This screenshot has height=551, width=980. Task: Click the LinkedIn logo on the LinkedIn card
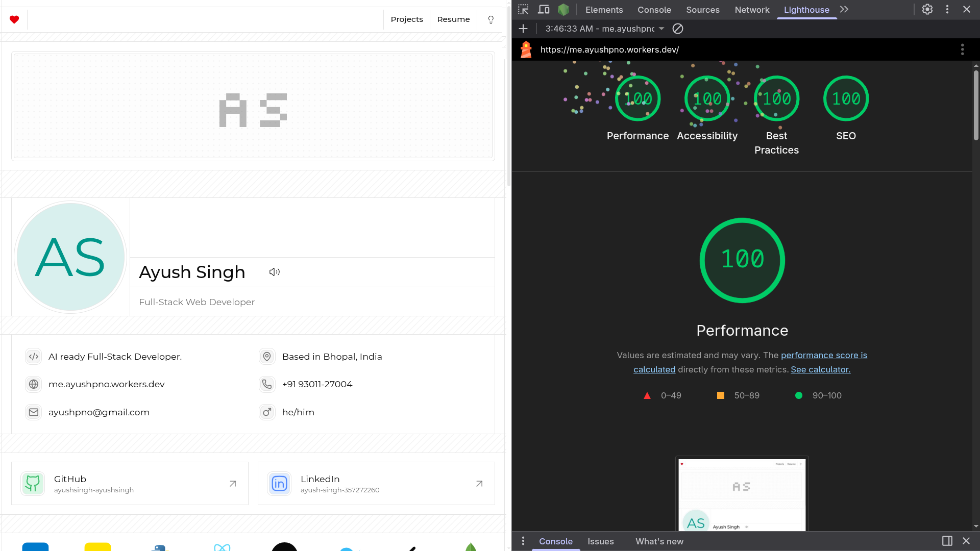click(x=279, y=483)
